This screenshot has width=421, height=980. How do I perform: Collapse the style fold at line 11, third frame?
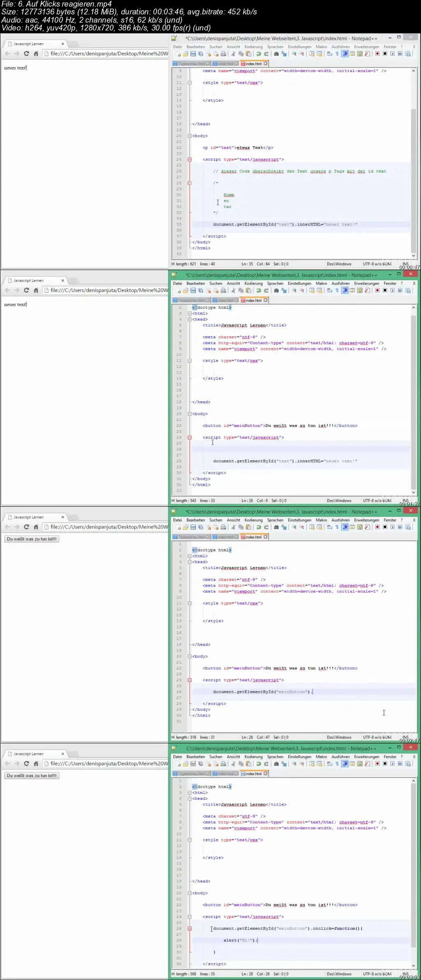tap(190, 603)
